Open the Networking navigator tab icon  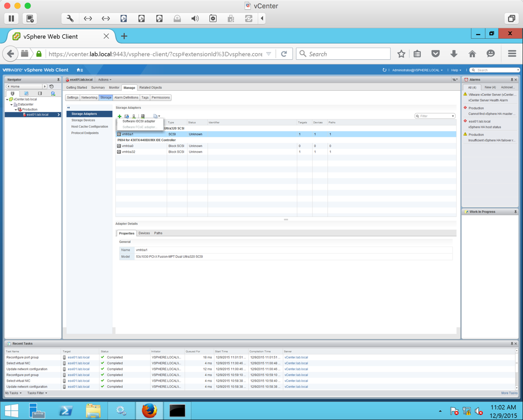53,93
